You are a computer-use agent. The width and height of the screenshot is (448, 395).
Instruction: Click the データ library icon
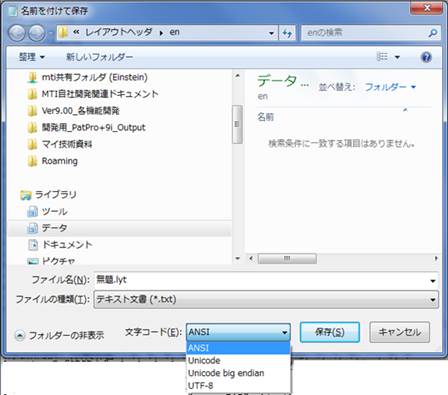(32, 228)
